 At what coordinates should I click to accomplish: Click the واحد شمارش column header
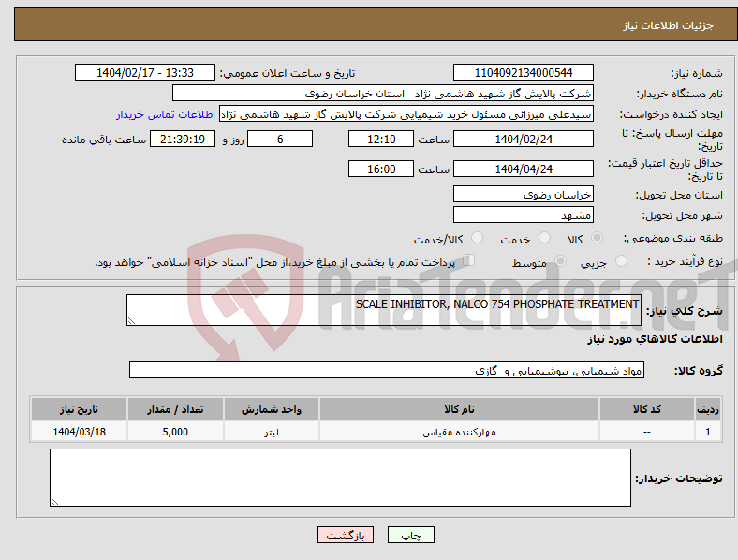tap(272, 409)
